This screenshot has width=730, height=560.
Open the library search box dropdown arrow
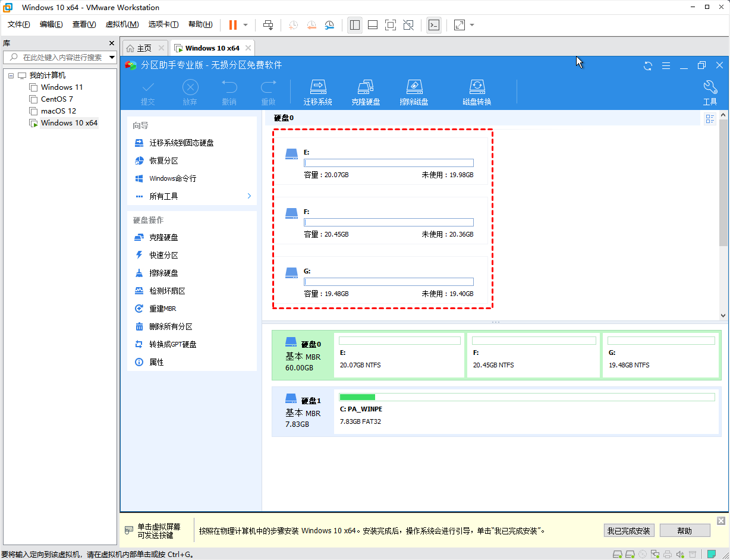point(112,58)
